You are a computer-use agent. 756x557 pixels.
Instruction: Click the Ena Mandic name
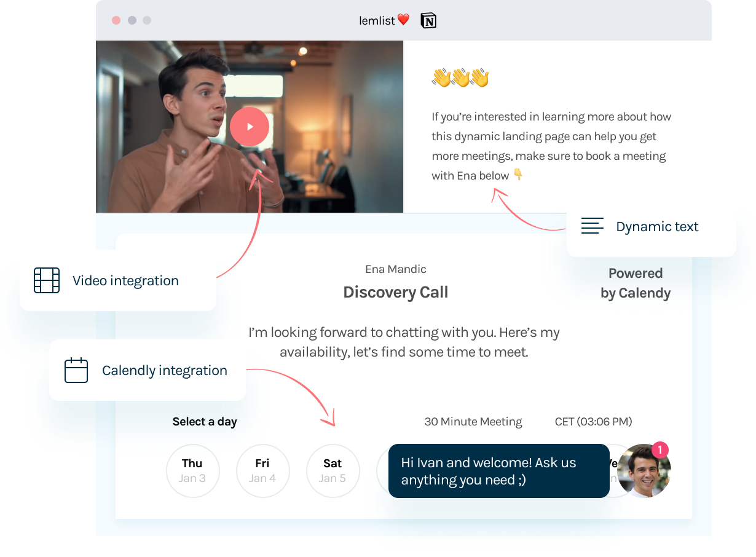coord(396,269)
